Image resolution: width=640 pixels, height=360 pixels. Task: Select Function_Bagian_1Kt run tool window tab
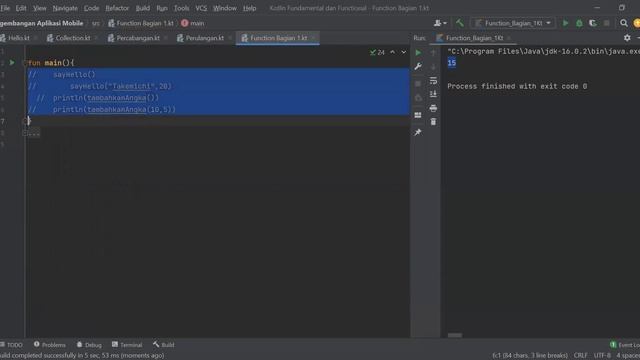tap(474, 38)
